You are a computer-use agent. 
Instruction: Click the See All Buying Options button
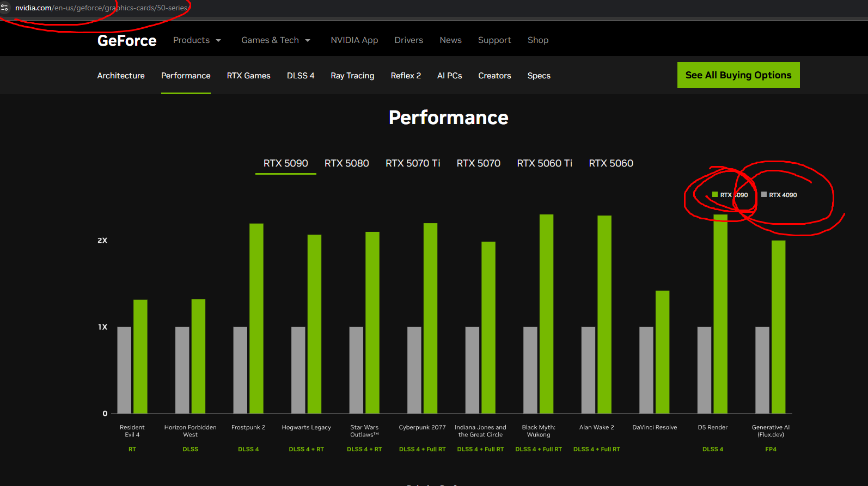[738, 75]
